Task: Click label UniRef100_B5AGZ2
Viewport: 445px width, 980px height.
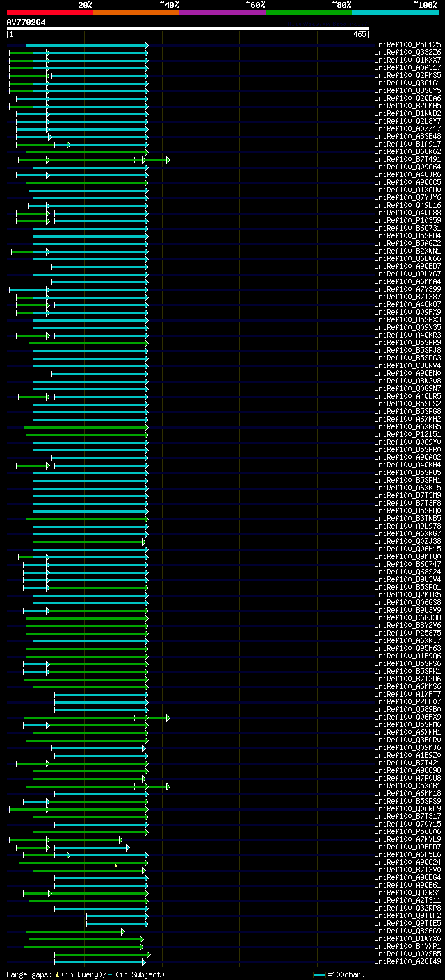Action: pos(407,244)
